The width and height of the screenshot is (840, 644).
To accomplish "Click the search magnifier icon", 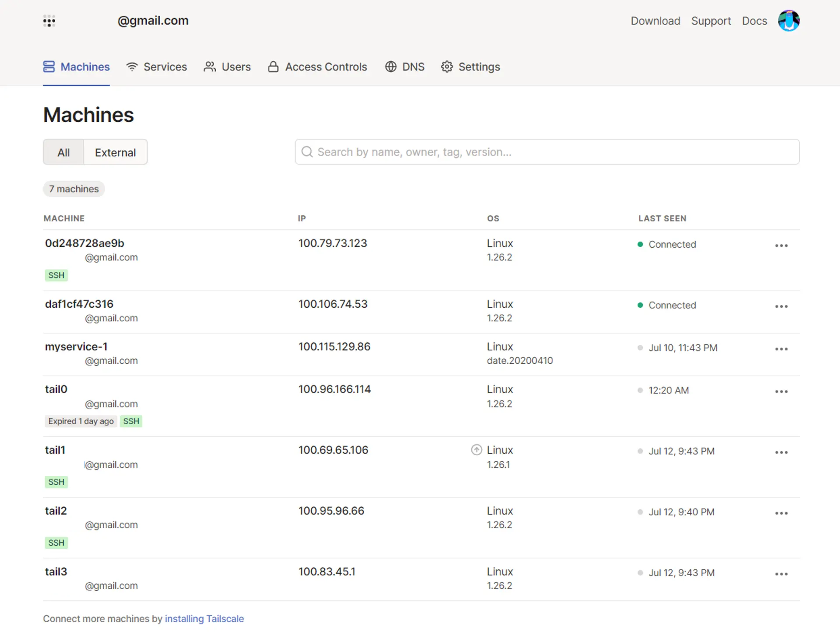I will [307, 152].
